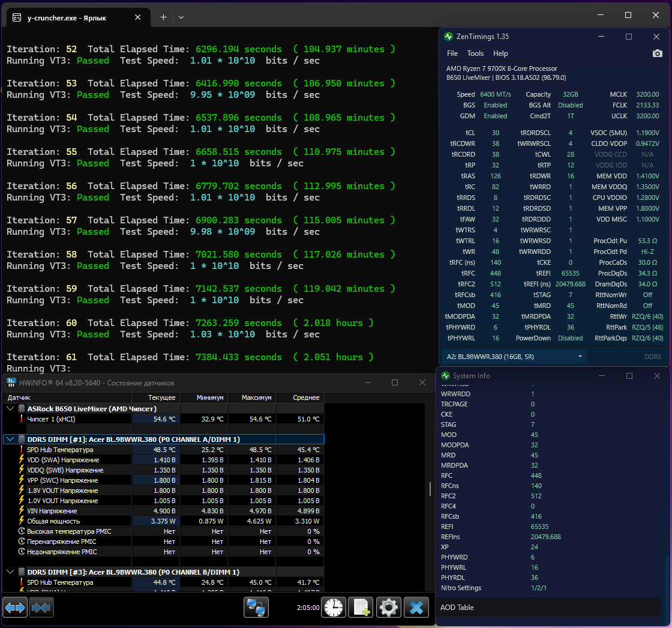
Task: Open ZenTimings Help menu
Action: tap(500, 53)
